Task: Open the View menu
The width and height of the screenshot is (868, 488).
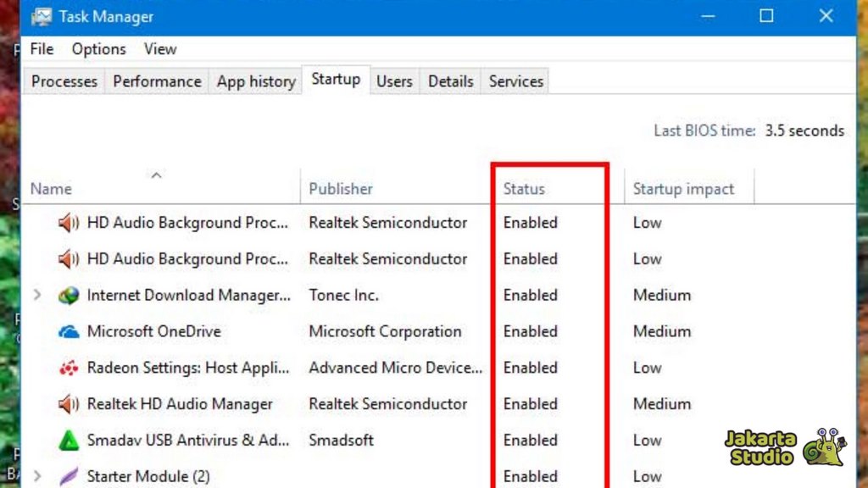Action: pyautogui.click(x=160, y=49)
